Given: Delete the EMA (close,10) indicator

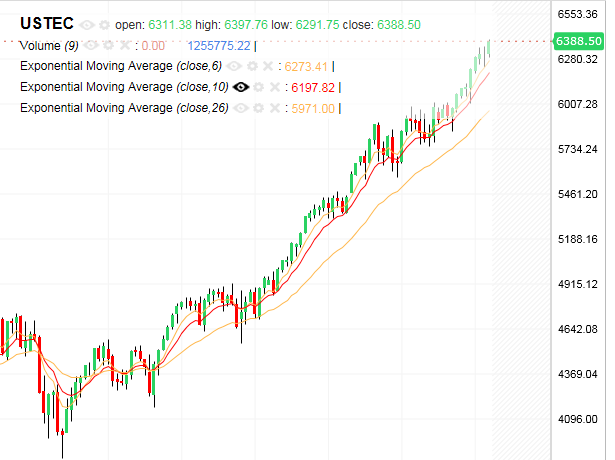Looking at the screenshot, I should coord(275,87).
